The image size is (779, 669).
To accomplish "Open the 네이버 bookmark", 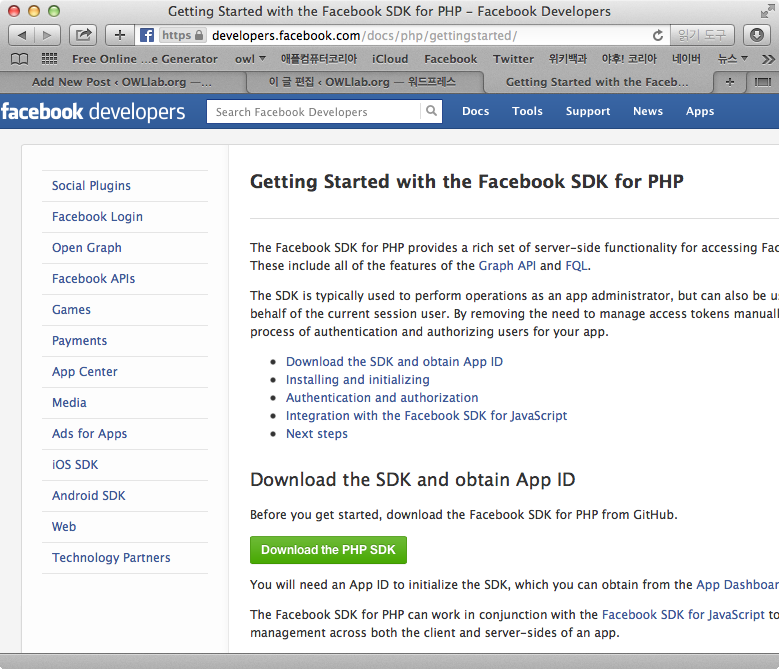I will click(686, 59).
